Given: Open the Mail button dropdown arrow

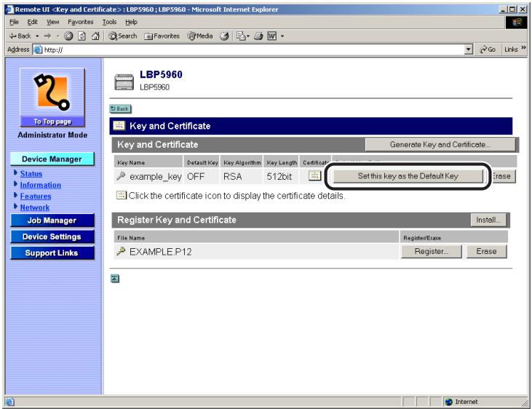Looking at the screenshot, I should pyautogui.click(x=248, y=36).
